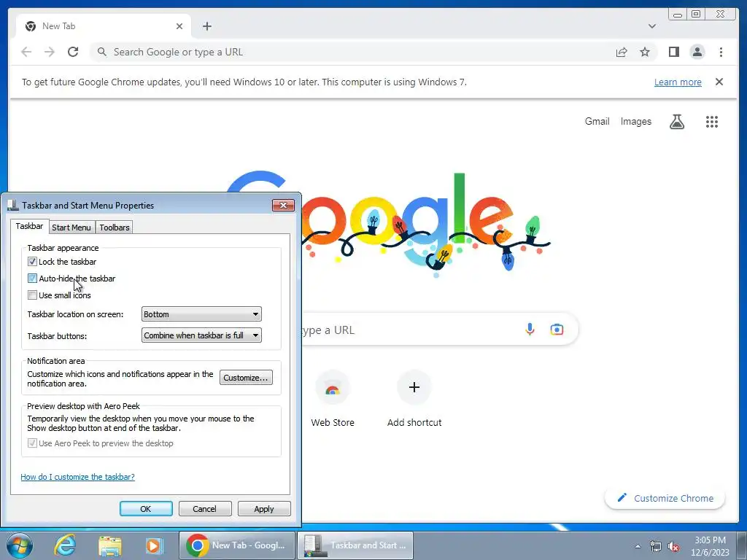The height and width of the screenshot is (560, 747).
Task: Open Taskbar location on screen dropdown
Action: [x=201, y=314]
